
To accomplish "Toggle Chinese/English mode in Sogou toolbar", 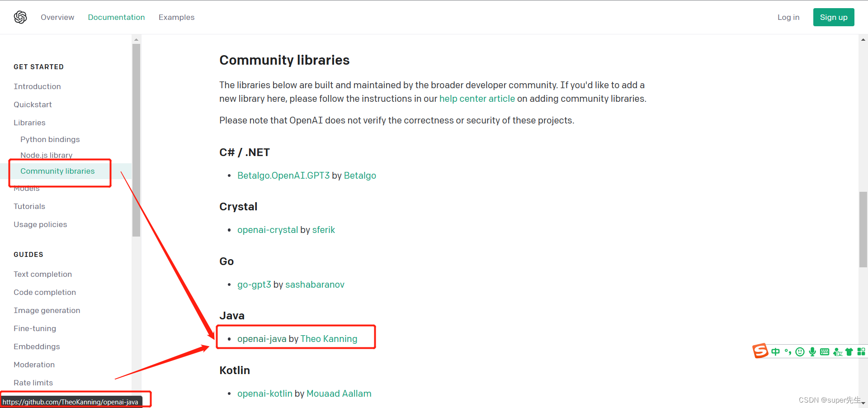I will click(776, 352).
